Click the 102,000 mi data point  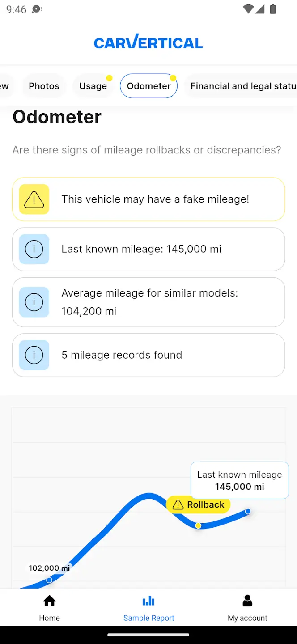pyautogui.click(x=49, y=580)
